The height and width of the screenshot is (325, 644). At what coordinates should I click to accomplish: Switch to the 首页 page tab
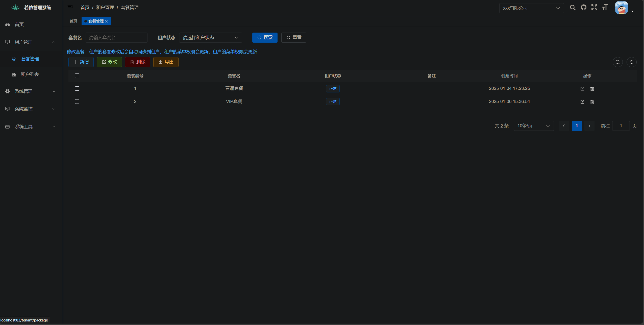click(x=73, y=21)
